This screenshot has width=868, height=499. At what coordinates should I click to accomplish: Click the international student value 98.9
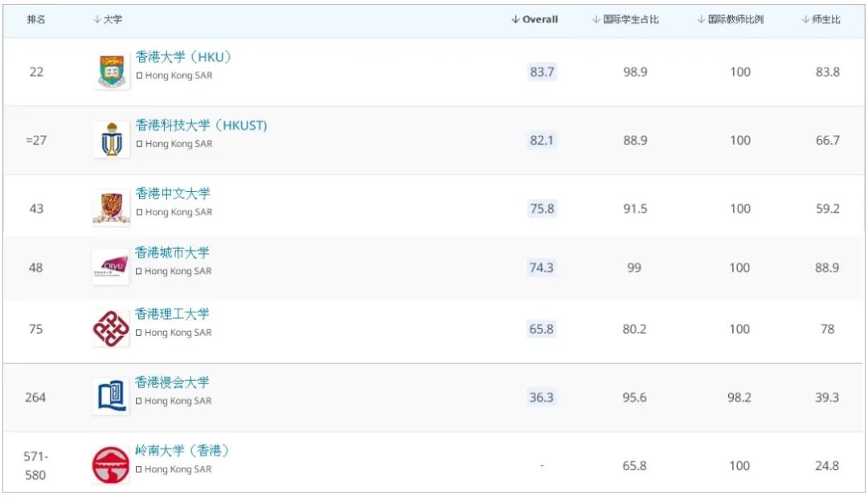[635, 72]
